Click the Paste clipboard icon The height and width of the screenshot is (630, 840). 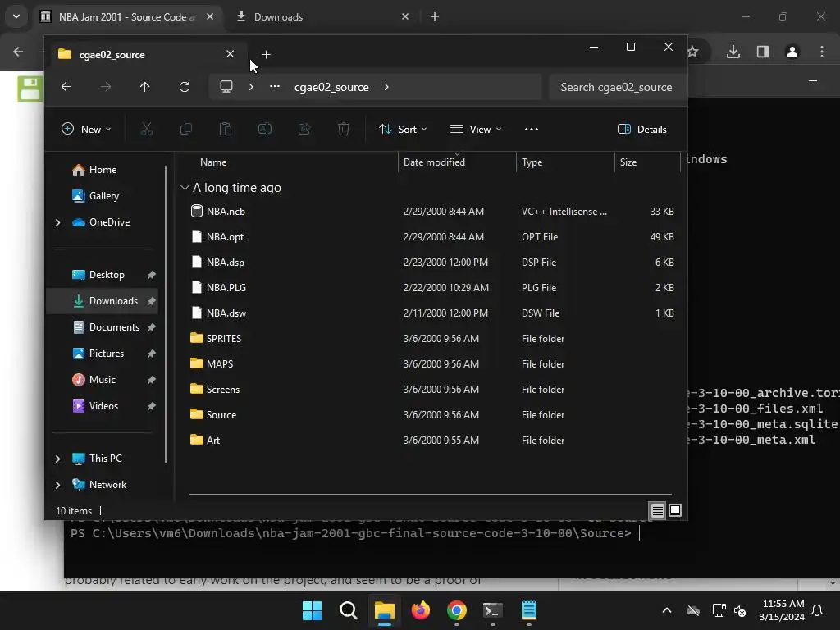tap(226, 129)
